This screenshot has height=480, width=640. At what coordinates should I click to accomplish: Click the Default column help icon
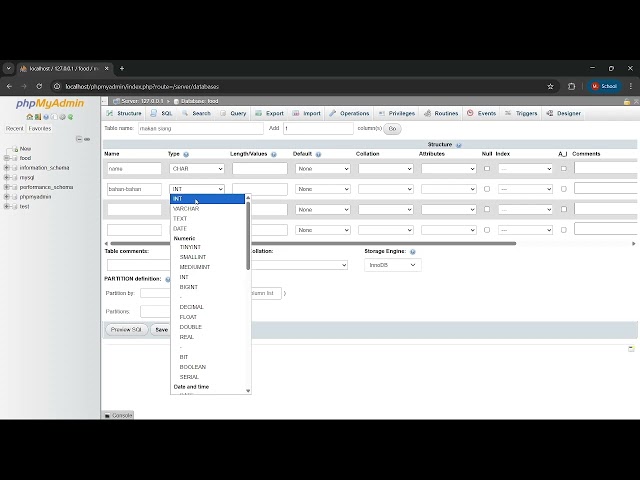318,155
